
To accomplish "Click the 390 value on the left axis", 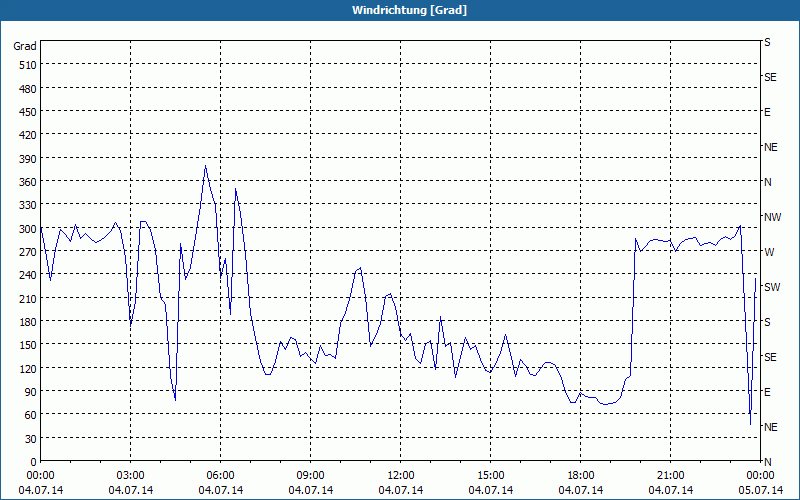I will click(28, 159).
